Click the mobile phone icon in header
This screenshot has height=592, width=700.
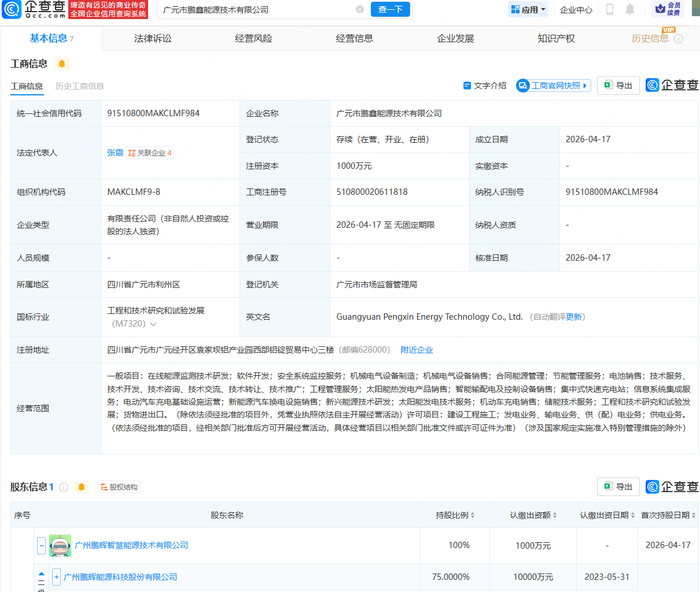pyautogui.click(x=610, y=9)
